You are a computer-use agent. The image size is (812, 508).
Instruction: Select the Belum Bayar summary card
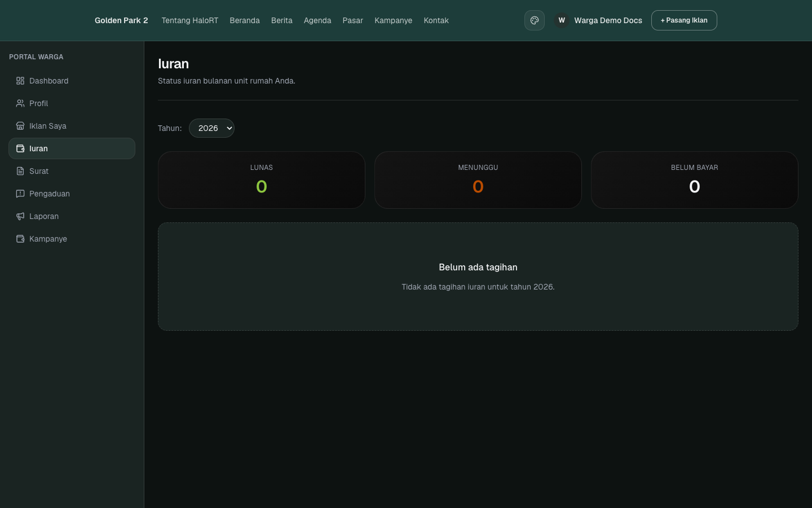(x=695, y=180)
